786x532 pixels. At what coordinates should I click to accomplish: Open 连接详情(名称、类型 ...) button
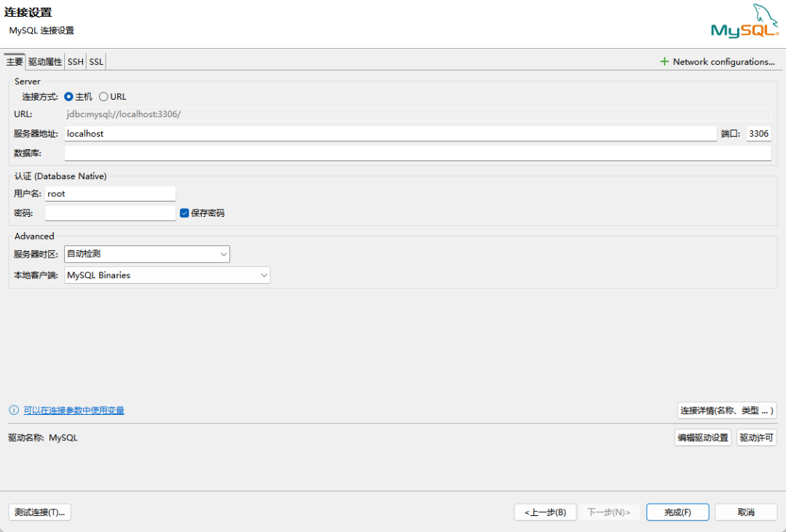tap(727, 410)
